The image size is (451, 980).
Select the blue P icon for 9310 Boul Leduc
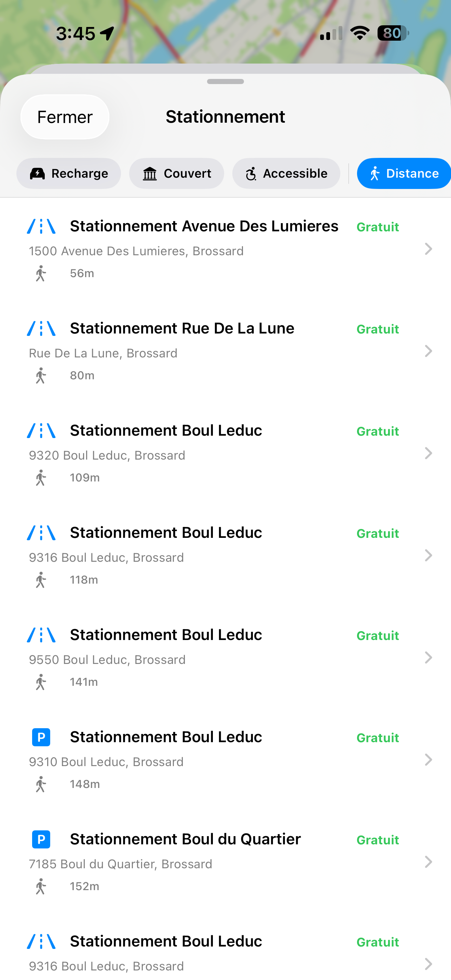click(41, 737)
